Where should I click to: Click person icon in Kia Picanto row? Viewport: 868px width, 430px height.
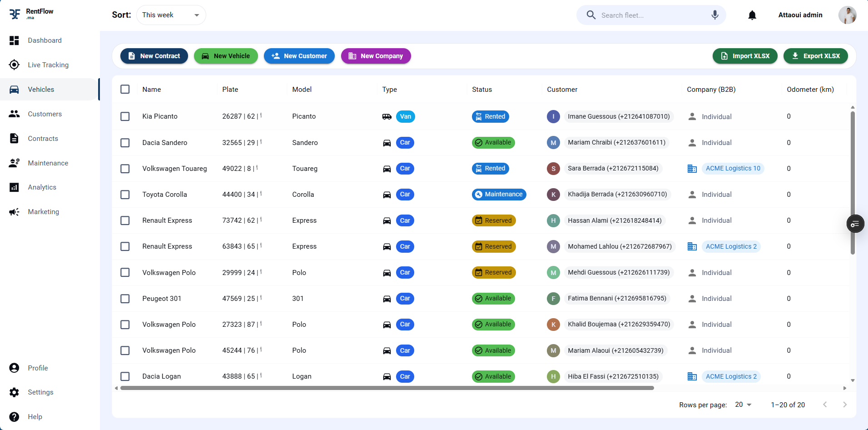point(692,117)
